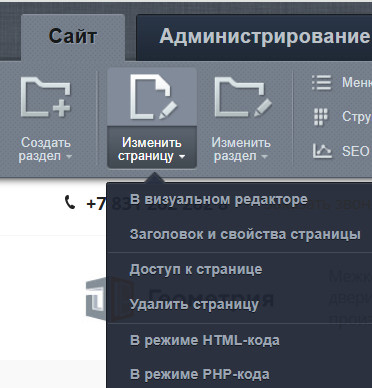Choose В визуальном редакторе
The image size is (372, 388).
click(219, 199)
